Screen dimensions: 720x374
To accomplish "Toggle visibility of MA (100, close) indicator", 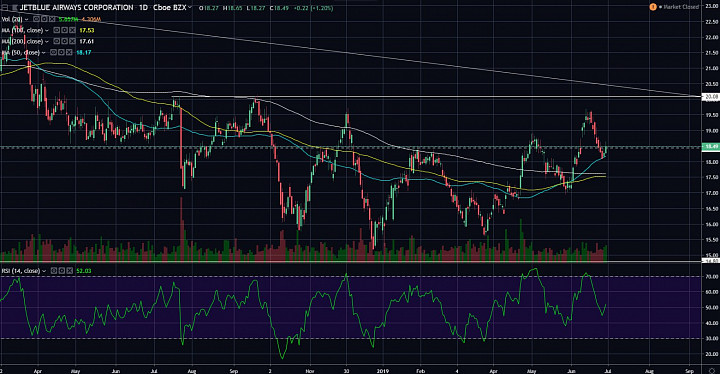I will (56, 30).
